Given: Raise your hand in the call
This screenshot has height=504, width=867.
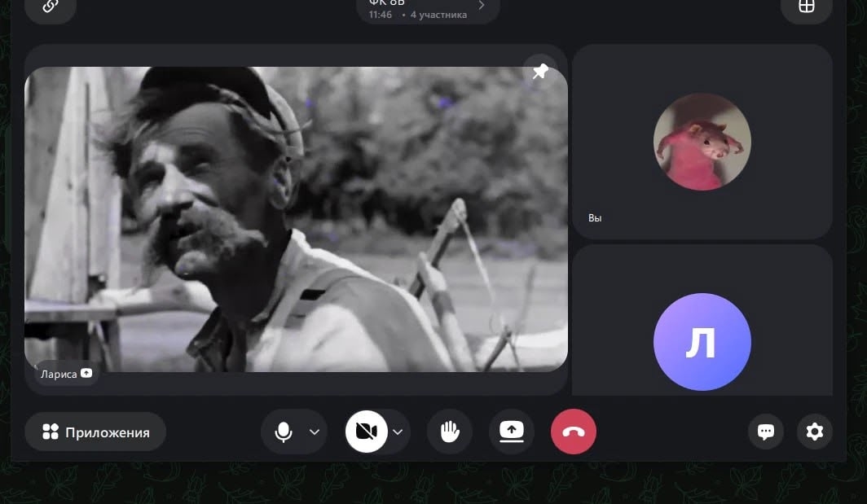Looking at the screenshot, I should pyautogui.click(x=450, y=432).
